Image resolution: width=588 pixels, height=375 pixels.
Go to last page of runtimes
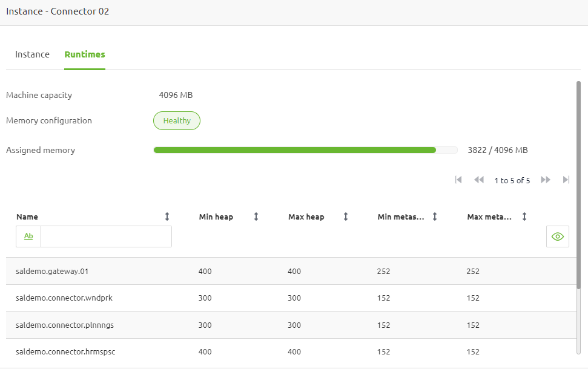click(566, 180)
